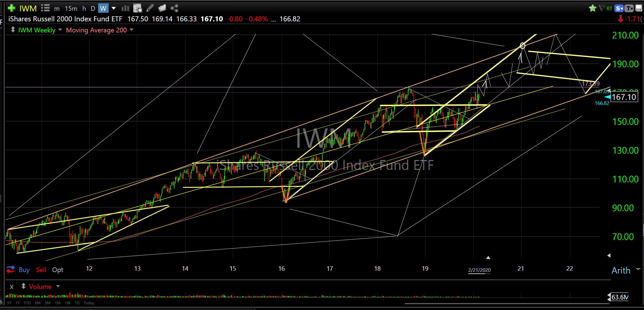Toggle the RT real-time data indicator

[609, 9]
